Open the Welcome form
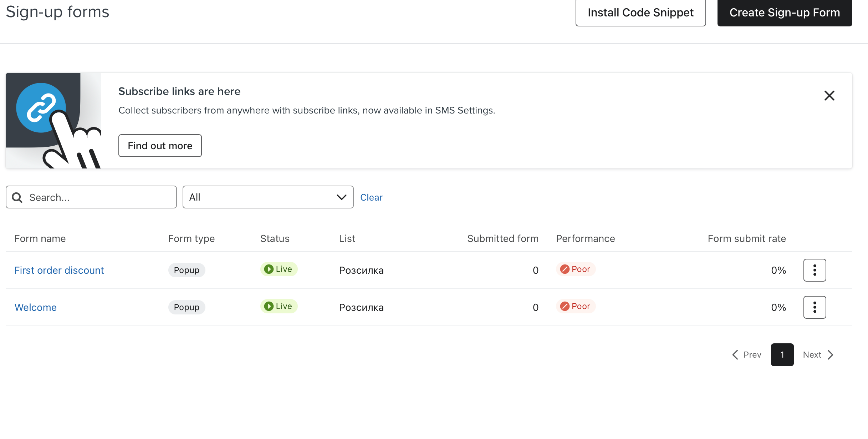Image resolution: width=868 pixels, height=439 pixels. [36, 307]
